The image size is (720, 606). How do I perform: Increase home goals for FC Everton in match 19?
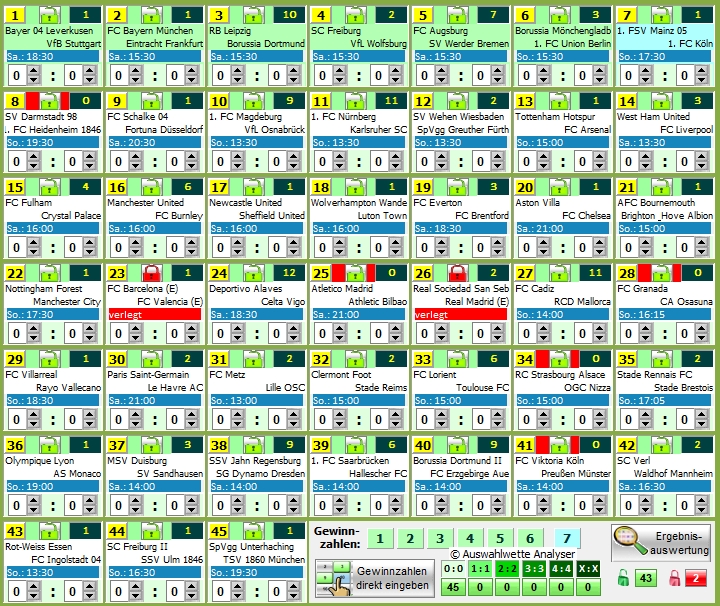tap(441, 242)
